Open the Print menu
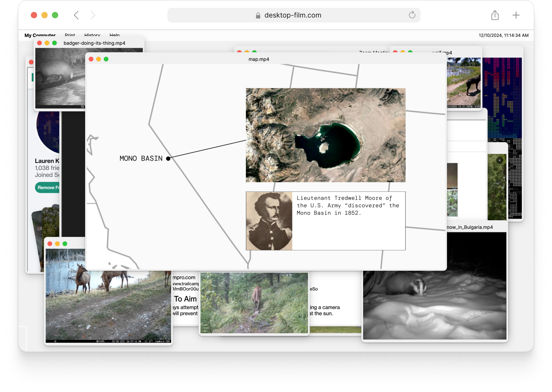The height and width of the screenshot is (392, 552). (70, 35)
